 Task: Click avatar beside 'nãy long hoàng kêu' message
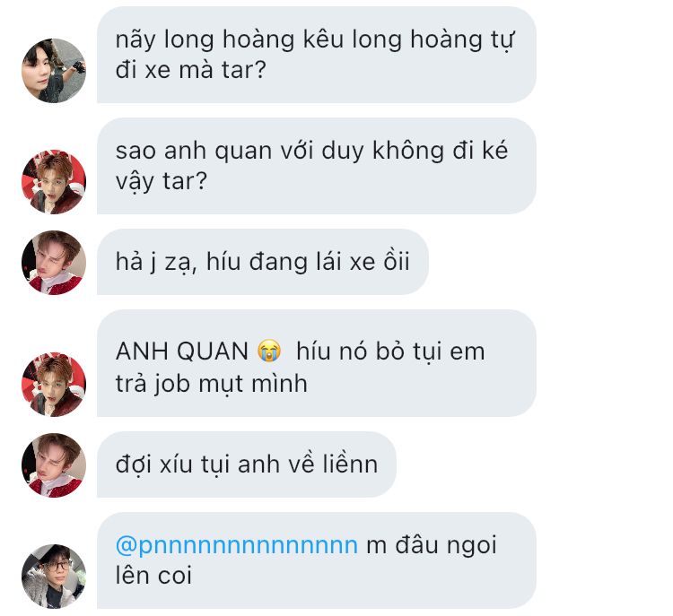(x=54, y=71)
